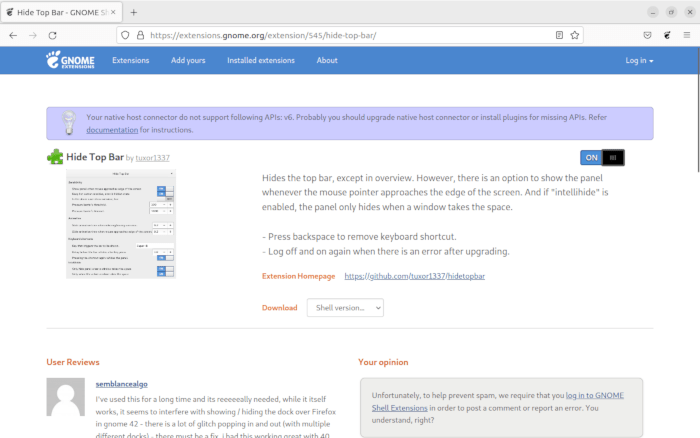Open the tracking protection shield icon
This screenshot has width=700, height=438.
125,35
